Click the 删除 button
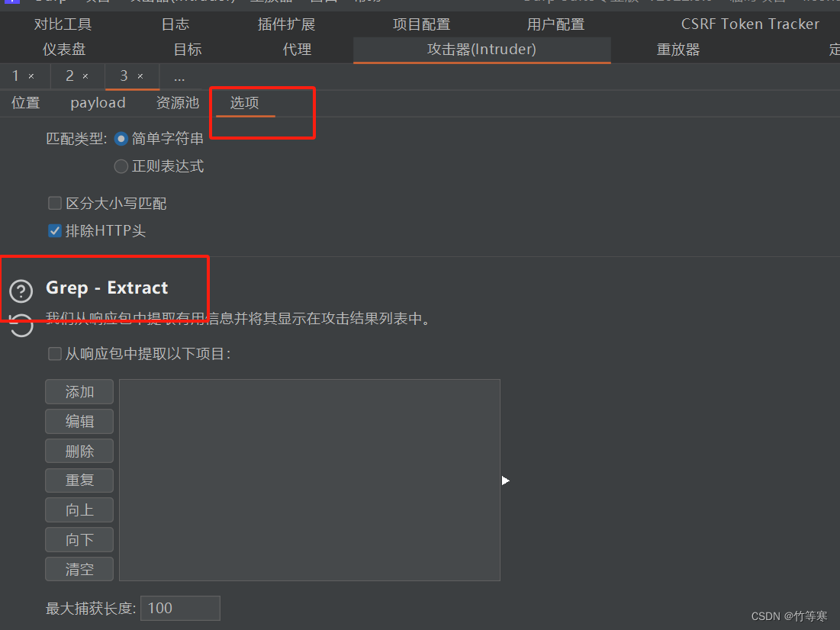The height and width of the screenshot is (630, 840). point(79,451)
